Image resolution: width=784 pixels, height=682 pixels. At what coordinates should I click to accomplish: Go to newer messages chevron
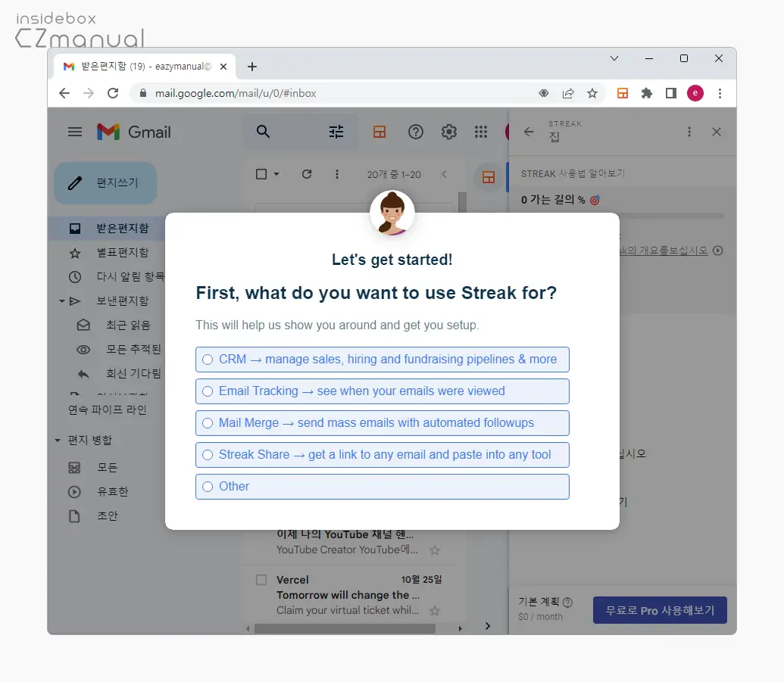coord(444,174)
